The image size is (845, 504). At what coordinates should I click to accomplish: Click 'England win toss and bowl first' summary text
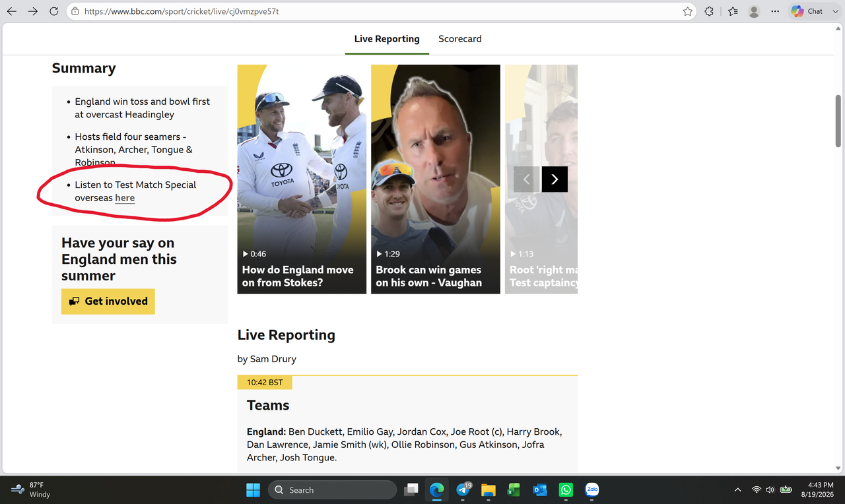click(x=143, y=108)
